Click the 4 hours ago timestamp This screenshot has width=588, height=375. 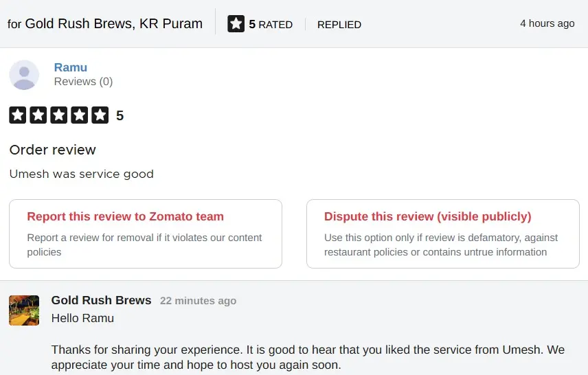(x=547, y=23)
